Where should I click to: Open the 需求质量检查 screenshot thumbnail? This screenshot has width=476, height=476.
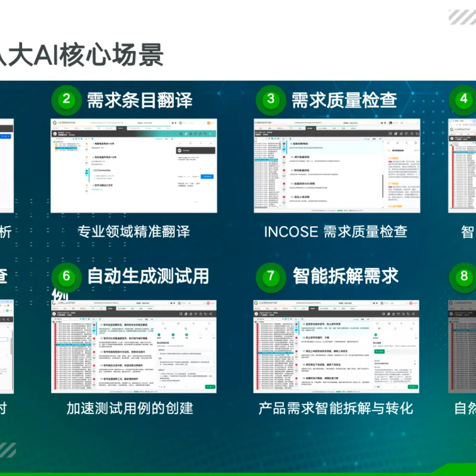(x=337, y=165)
